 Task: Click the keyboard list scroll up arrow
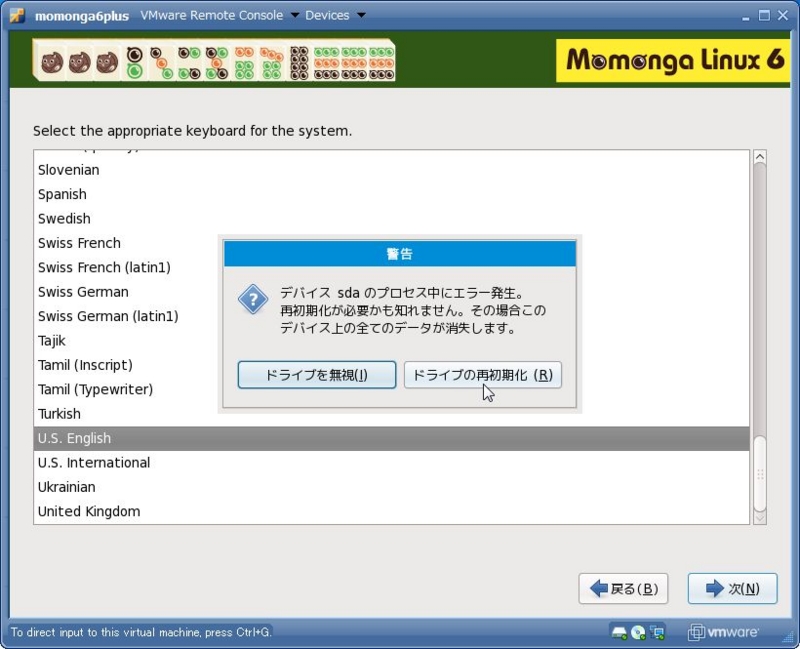click(760, 157)
